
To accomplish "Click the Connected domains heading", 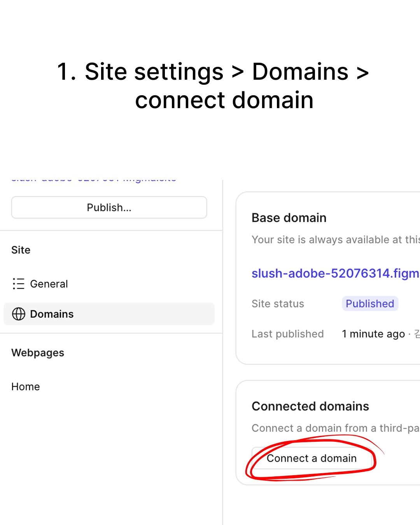I will [x=310, y=406].
